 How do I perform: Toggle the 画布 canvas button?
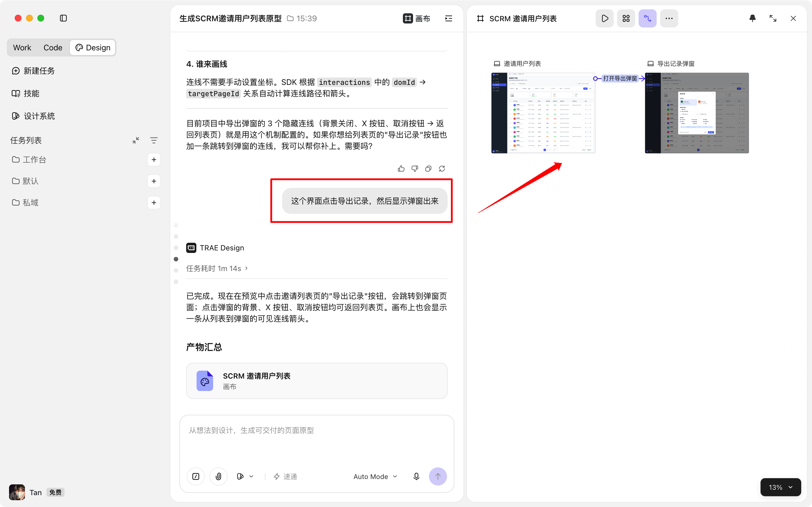pyautogui.click(x=416, y=18)
